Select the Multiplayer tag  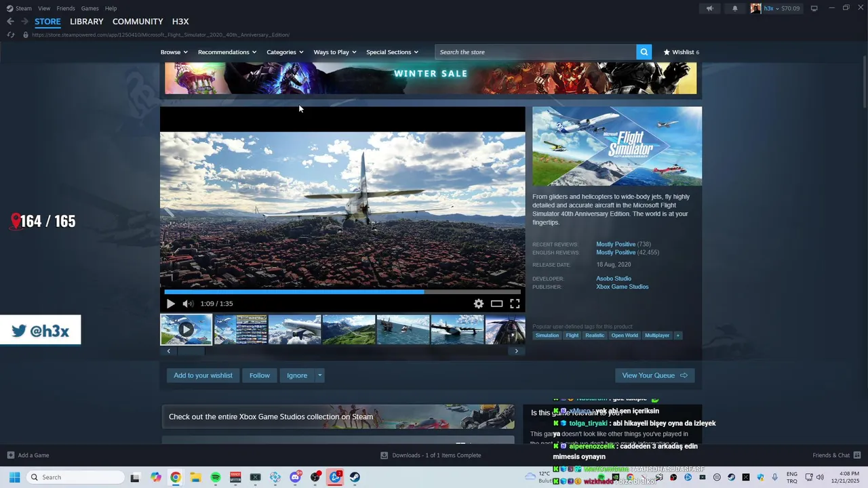point(657,335)
